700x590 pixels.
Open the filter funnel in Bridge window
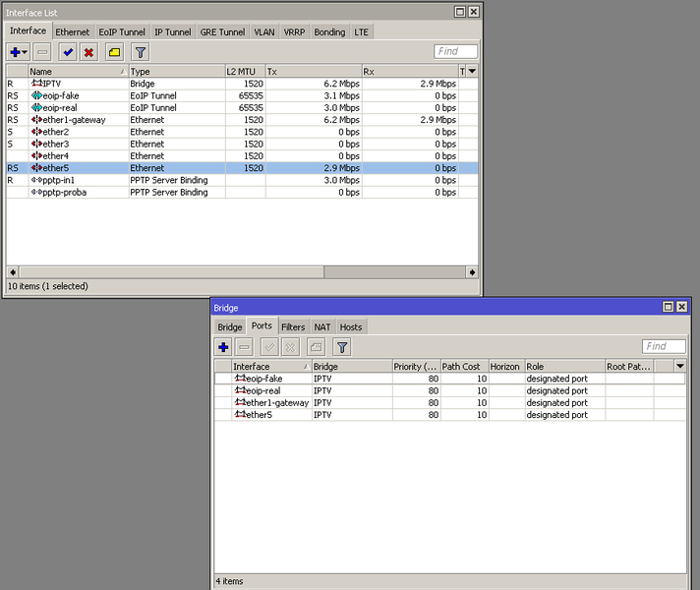coord(342,347)
